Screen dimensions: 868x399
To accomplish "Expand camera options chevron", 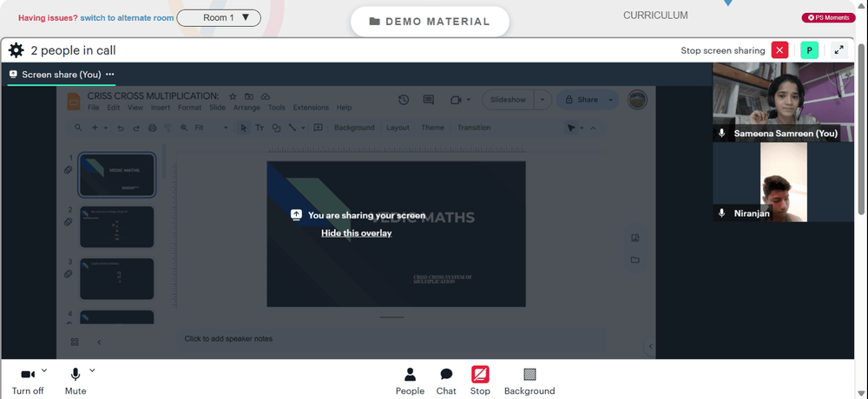I will tap(44, 370).
